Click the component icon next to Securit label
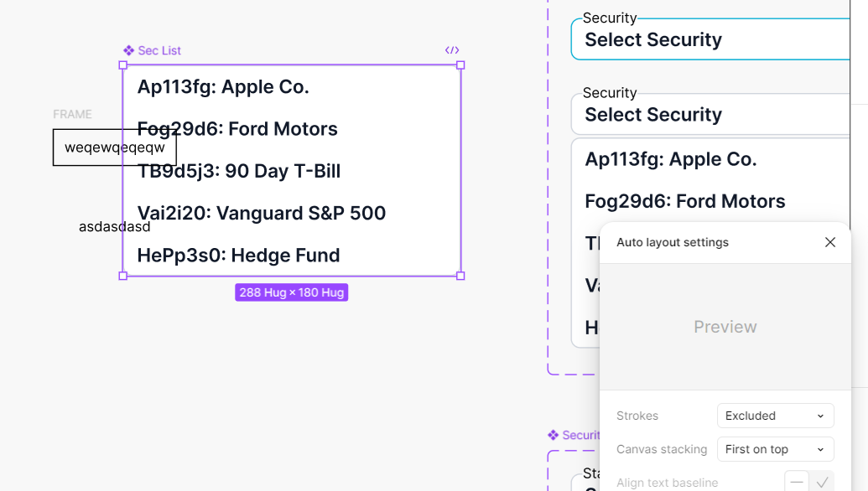868x491 pixels. coord(553,435)
